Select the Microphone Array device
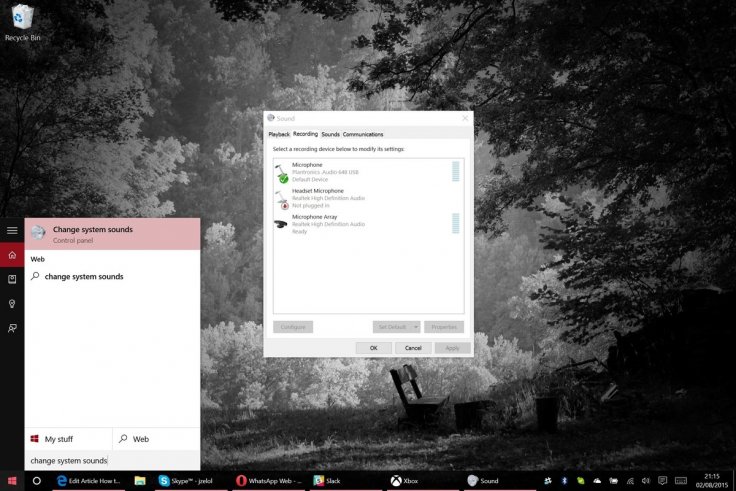 (368, 224)
